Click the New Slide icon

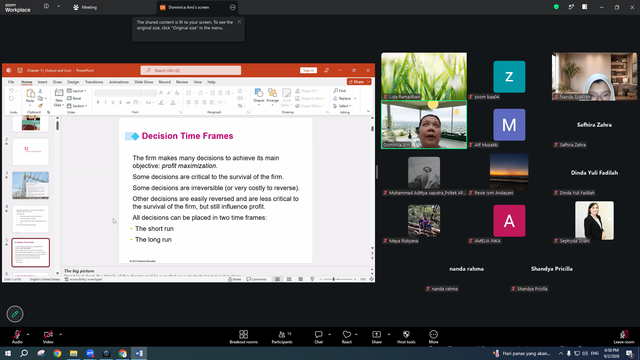(59, 93)
